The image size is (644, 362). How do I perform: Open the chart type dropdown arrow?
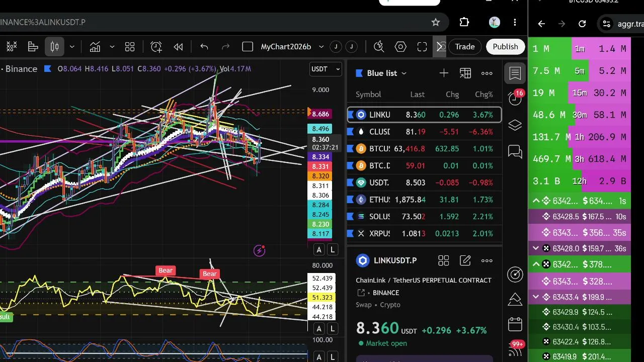click(x=72, y=47)
